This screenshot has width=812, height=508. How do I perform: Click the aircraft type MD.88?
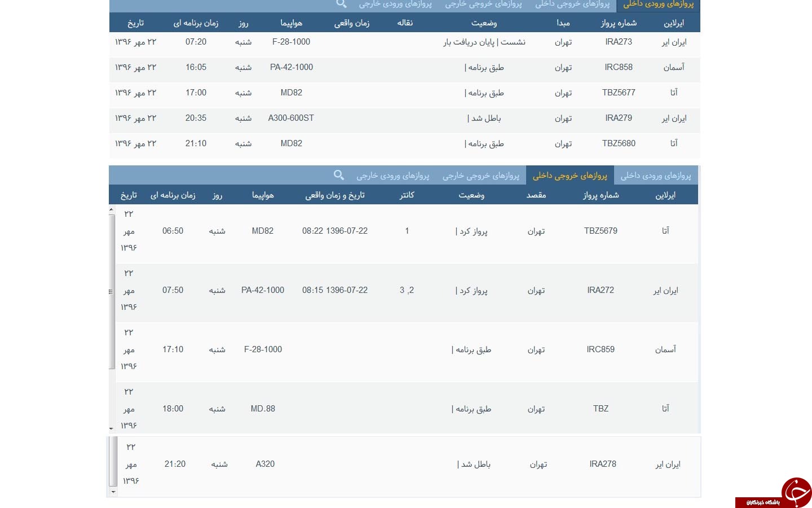point(263,409)
